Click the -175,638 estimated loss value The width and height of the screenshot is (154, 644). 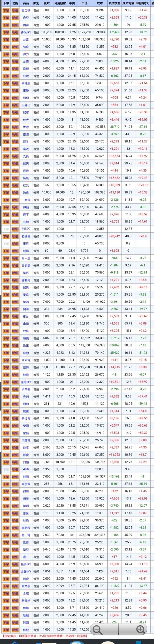tap(114, 32)
